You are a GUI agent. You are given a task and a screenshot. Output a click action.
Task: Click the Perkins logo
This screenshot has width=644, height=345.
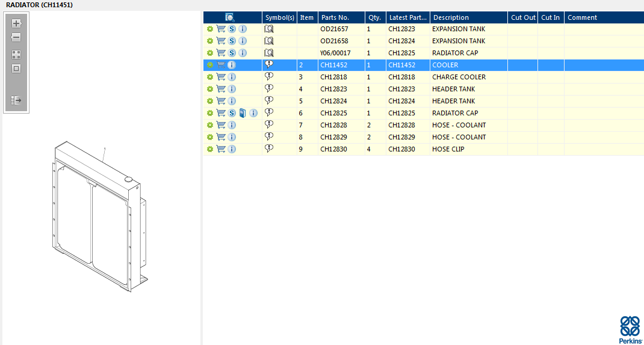[630, 329]
